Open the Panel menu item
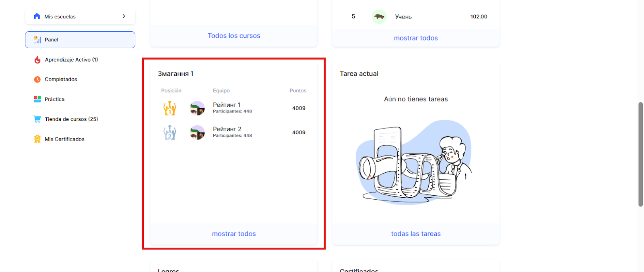 pyautogui.click(x=80, y=40)
